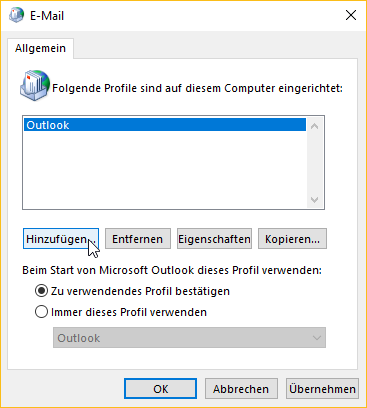Click the Kopieren button
Screen dimensions: 367x408
coord(292,239)
